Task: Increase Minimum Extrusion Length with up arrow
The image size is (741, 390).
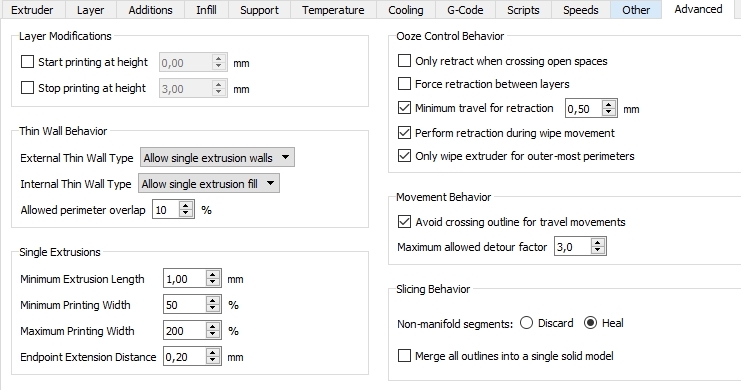Action: (x=213, y=275)
